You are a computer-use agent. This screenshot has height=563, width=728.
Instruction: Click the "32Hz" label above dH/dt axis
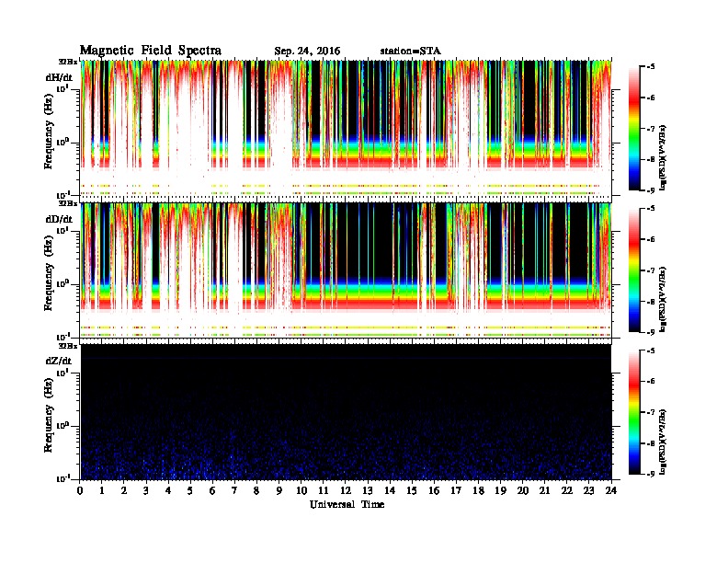[x=68, y=61]
